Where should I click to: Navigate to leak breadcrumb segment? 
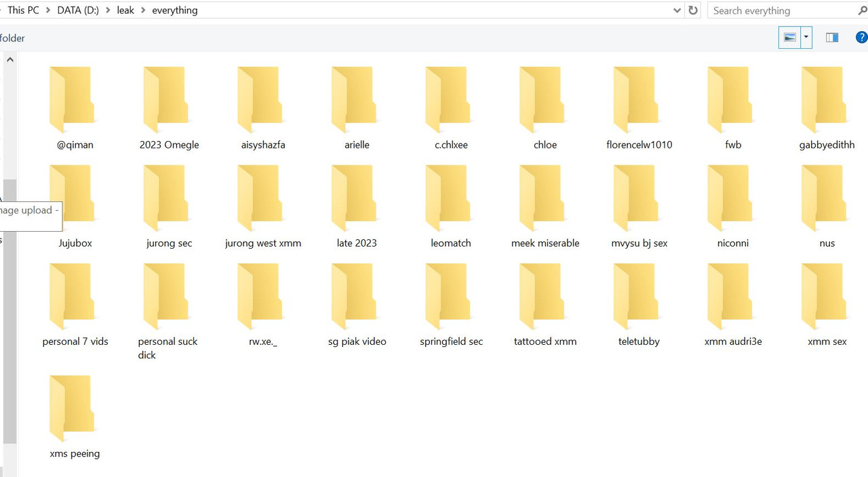click(125, 10)
